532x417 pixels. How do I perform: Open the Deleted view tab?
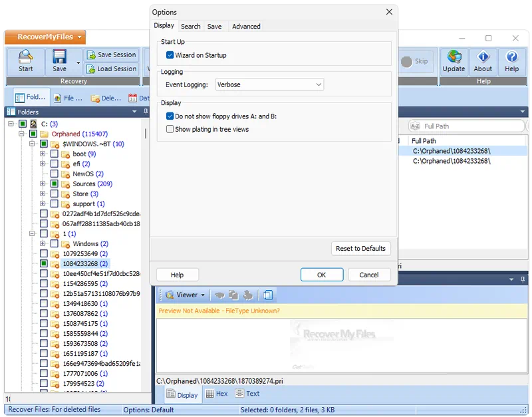coord(106,98)
